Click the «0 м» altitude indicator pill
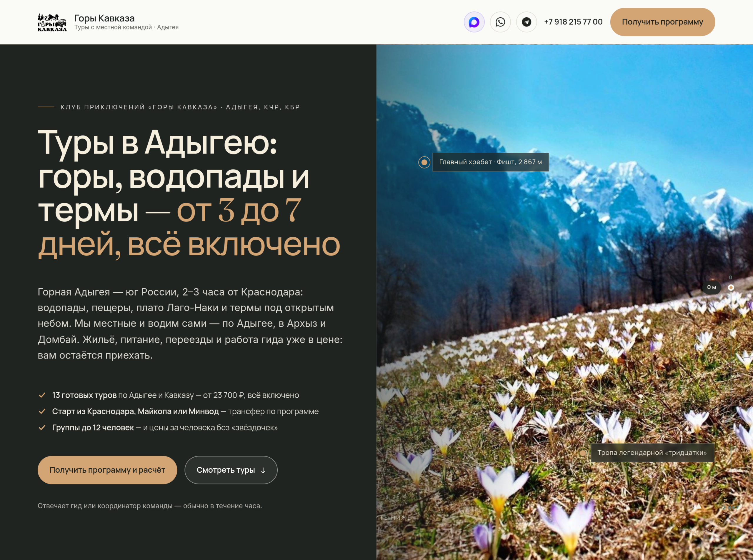753x560 pixels. pyautogui.click(x=711, y=287)
